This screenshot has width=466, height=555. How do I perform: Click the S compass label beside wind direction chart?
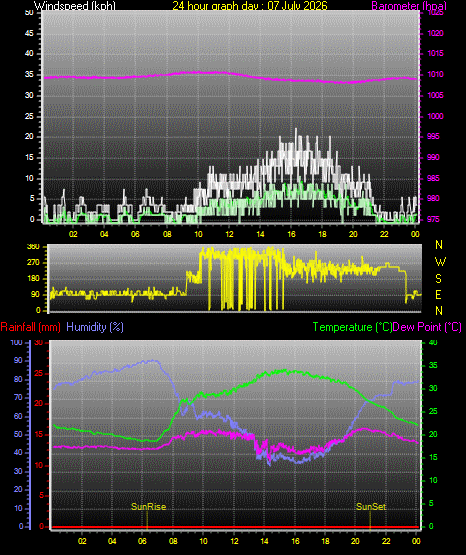(438, 279)
